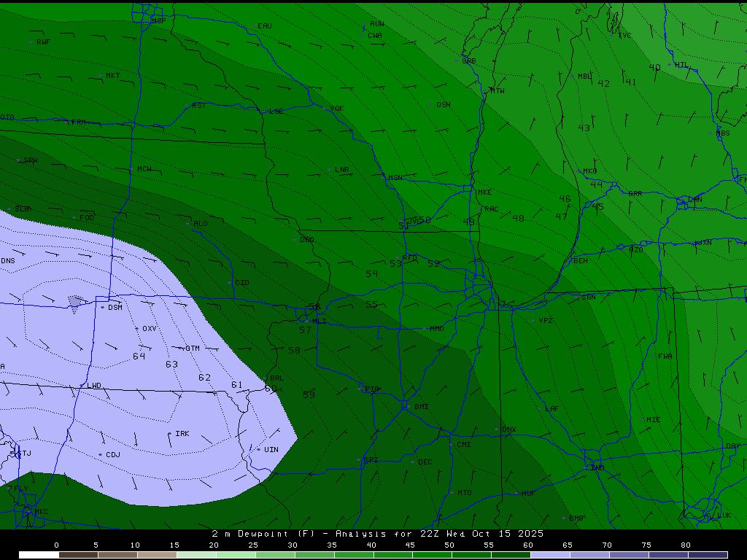Select the MSN station label
Image resolution: width=747 pixels, height=560 pixels.
(395, 178)
